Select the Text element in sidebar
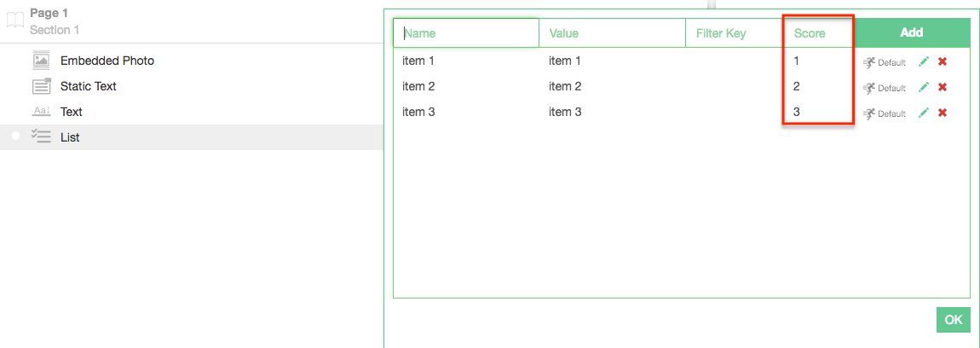980x348 pixels. [72, 112]
